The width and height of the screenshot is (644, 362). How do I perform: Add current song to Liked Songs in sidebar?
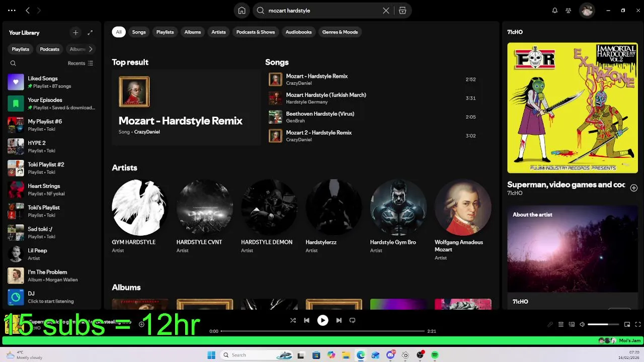click(634, 188)
